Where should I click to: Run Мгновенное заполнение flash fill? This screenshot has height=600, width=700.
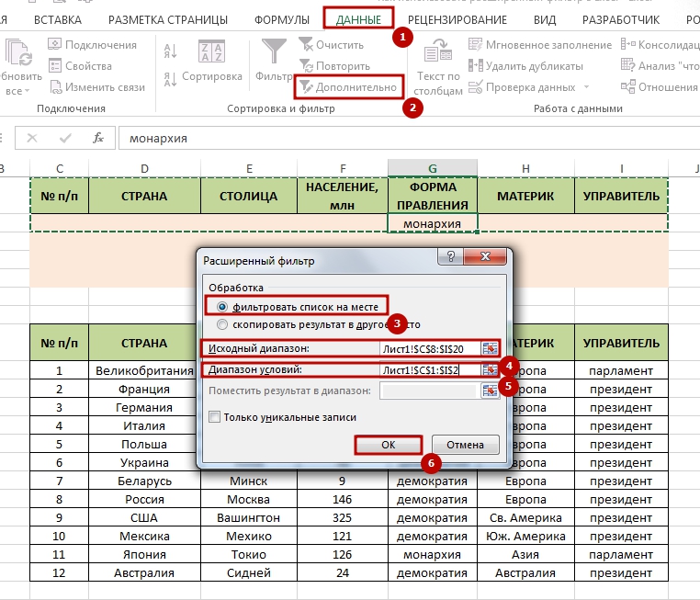(540, 45)
